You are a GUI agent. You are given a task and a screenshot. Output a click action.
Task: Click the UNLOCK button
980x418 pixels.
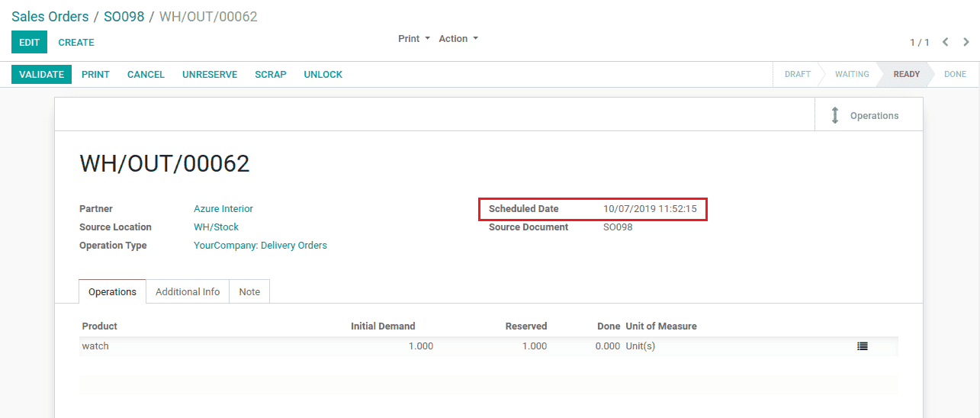coord(323,75)
